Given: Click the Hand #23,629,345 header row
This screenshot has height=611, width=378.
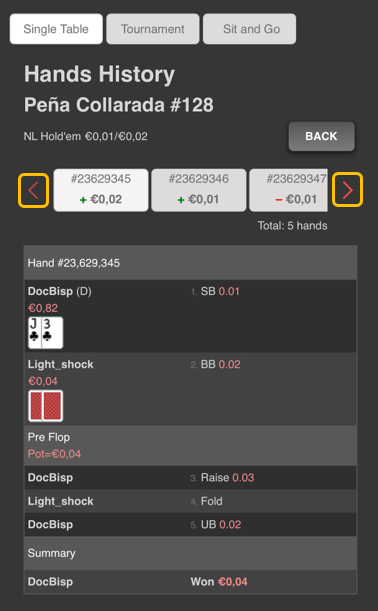Looking at the screenshot, I should click(191, 263).
